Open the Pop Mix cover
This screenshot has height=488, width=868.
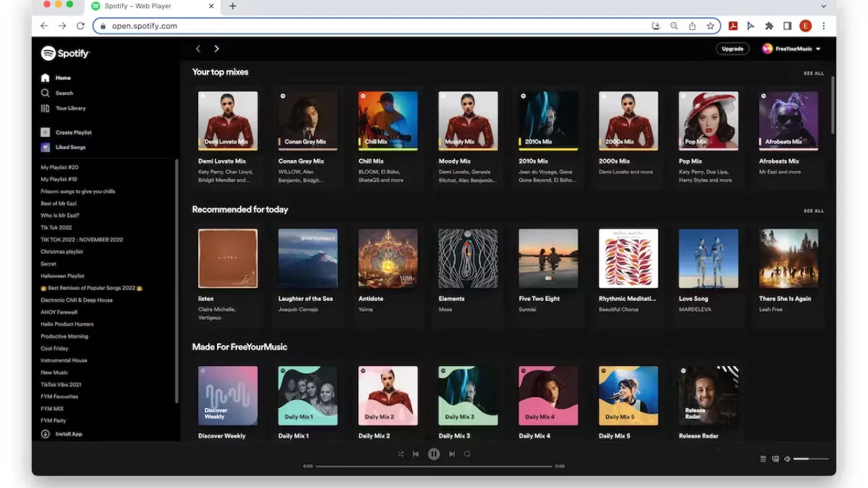pos(709,121)
